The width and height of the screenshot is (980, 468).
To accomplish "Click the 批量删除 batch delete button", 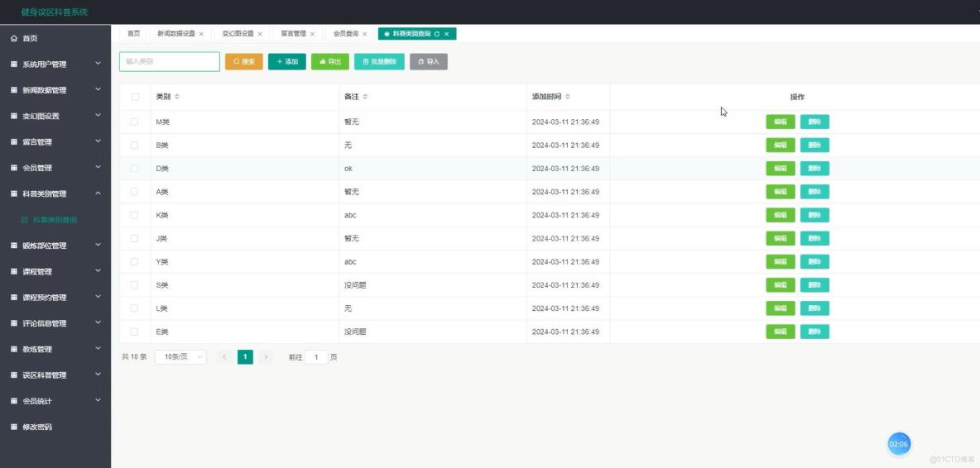I will coord(379,62).
